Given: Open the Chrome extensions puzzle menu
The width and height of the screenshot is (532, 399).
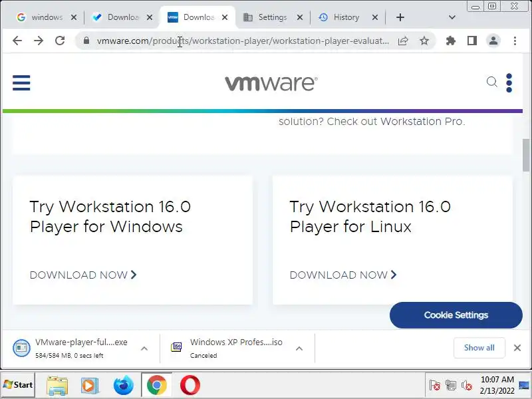Looking at the screenshot, I should (x=451, y=41).
